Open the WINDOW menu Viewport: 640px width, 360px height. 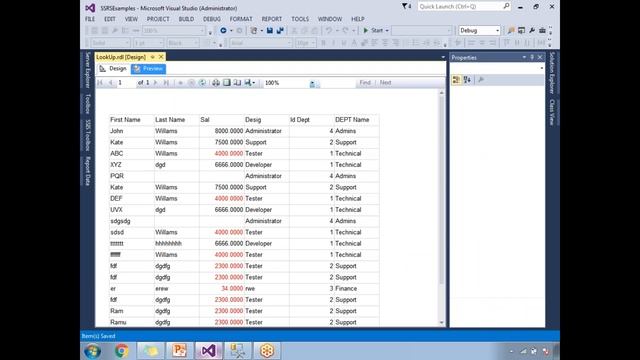point(330,19)
